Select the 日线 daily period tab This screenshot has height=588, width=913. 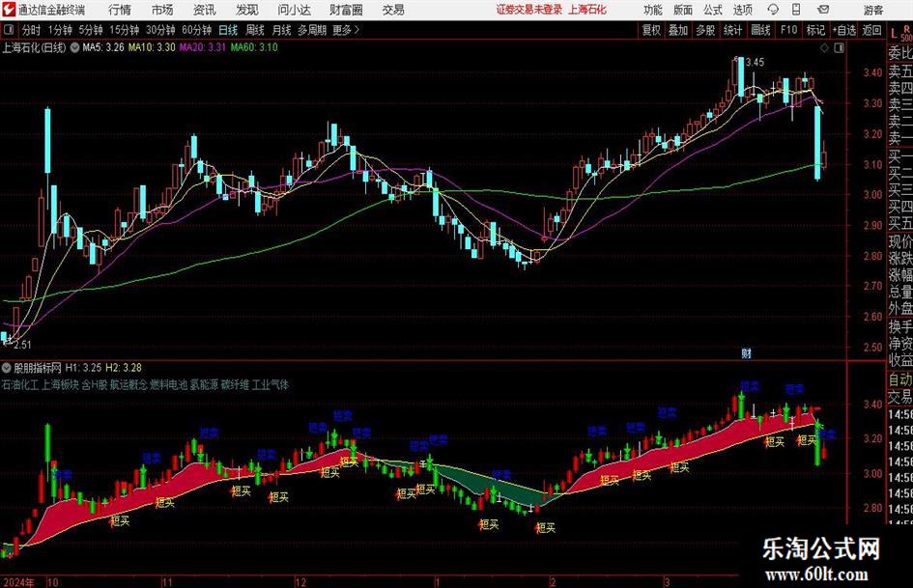(x=228, y=30)
